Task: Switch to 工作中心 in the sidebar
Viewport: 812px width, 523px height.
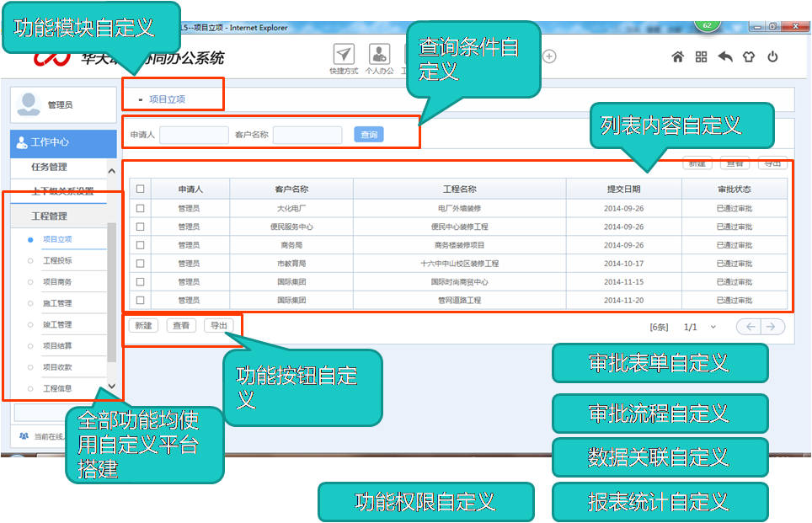Action: coord(51,143)
